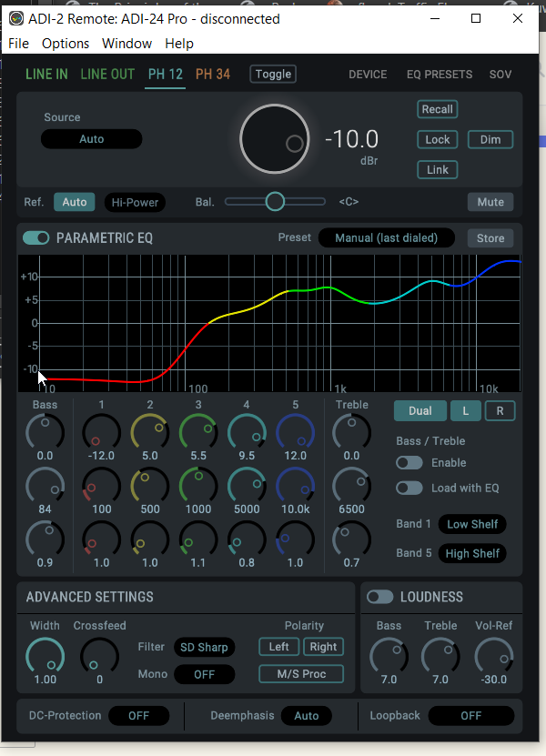Turn on the Loudness switch

click(x=380, y=597)
